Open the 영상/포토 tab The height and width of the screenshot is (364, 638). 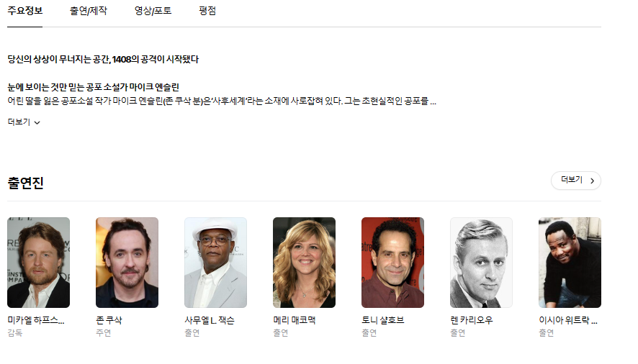153,11
